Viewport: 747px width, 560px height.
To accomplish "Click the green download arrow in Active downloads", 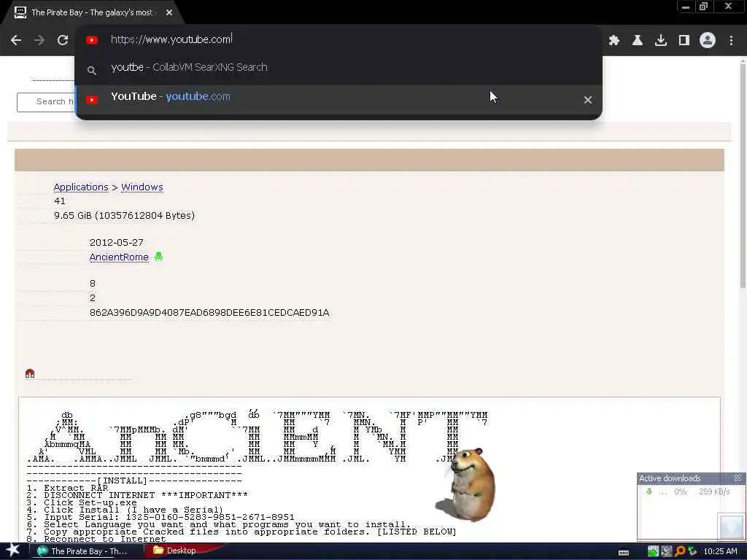I will [649, 491].
